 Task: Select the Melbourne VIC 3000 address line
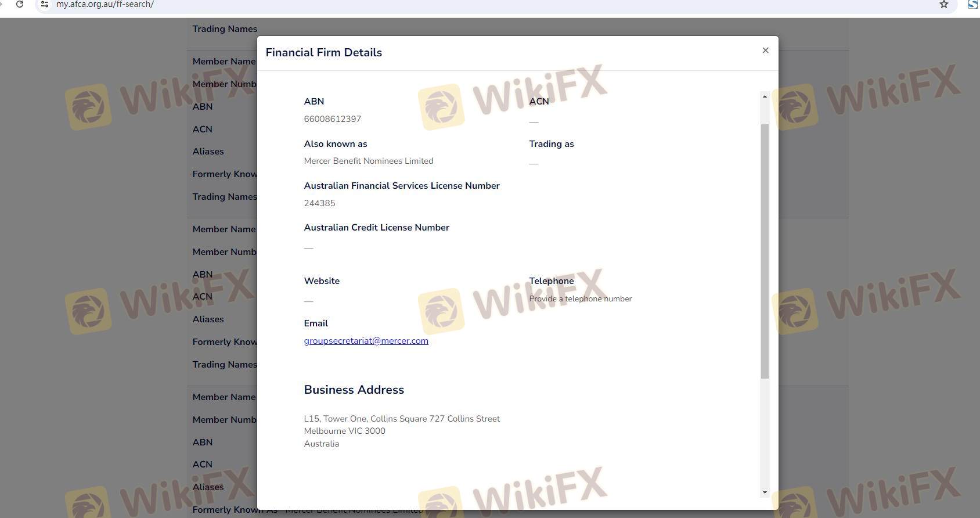coord(345,431)
